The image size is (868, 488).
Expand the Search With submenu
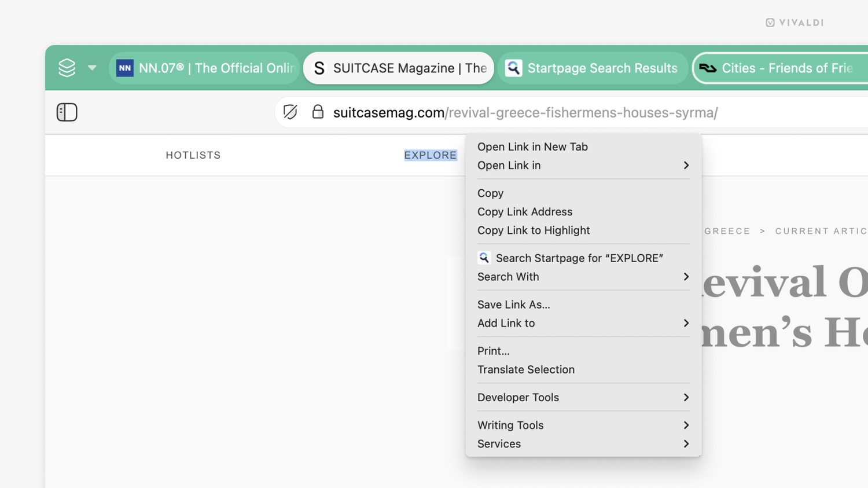pyautogui.click(x=583, y=277)
